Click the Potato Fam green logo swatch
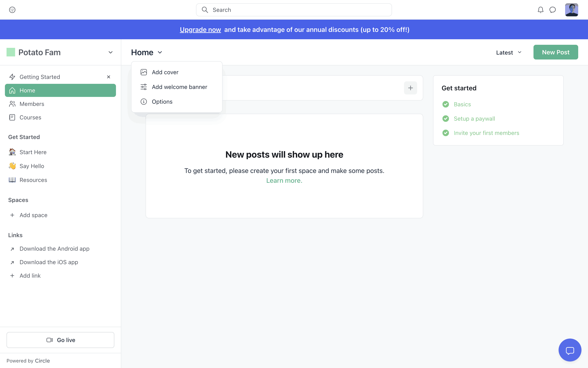This screenshot has width=588, height=368. coord(11,52)
